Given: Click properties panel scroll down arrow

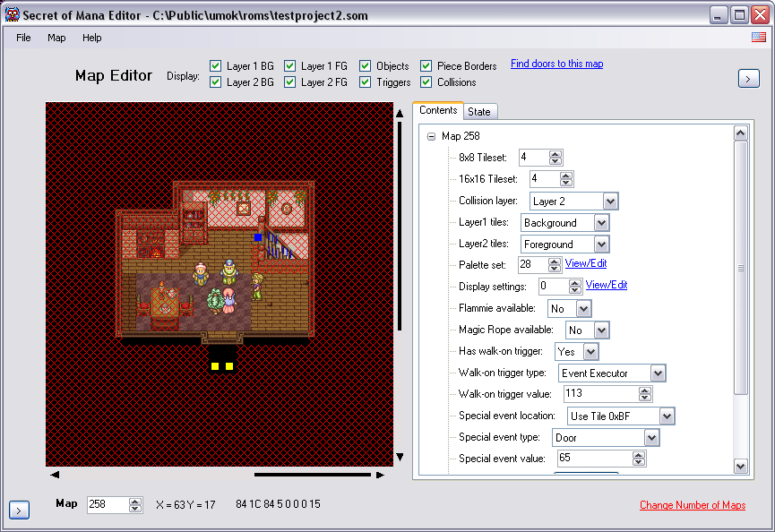Looking at the screenshot, I should pyautogui.click(x=740, y=466).
